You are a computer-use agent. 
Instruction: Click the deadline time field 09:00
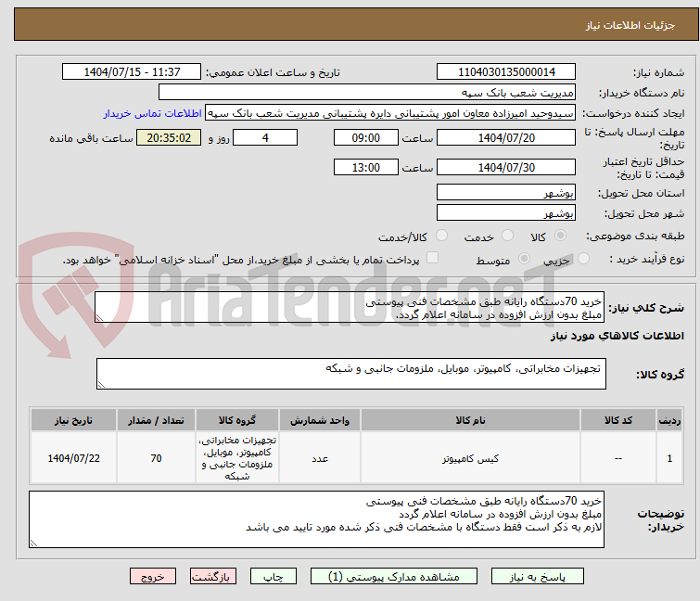coord(365,137)
